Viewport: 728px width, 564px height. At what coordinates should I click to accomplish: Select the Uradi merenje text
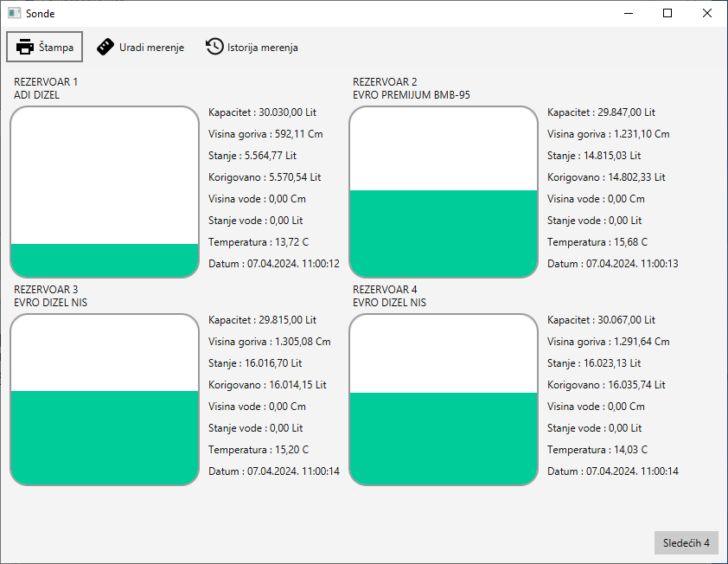[x=151, y=48]
